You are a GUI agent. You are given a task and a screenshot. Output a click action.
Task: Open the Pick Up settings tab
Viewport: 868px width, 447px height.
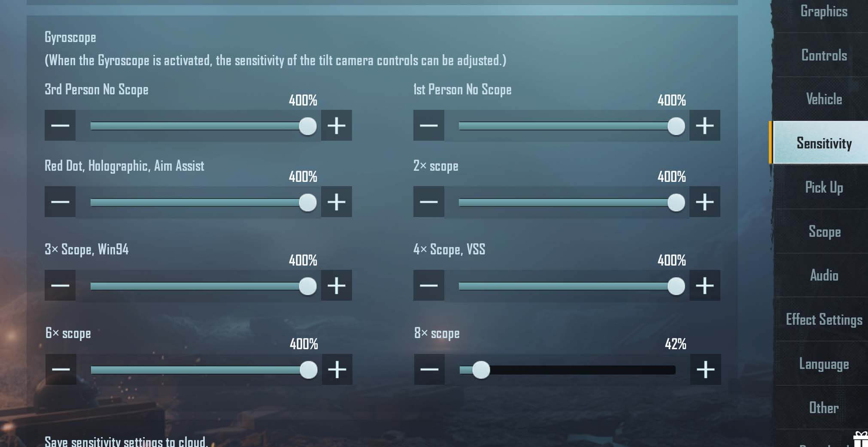pos(824,187)
